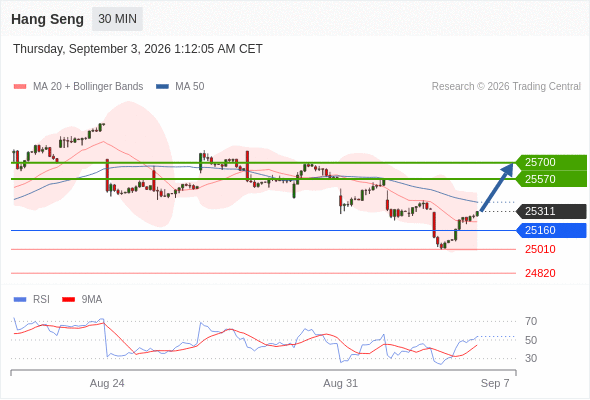
Task: Click the Sep 7 date marker
Action: click(x=495, y=383)
